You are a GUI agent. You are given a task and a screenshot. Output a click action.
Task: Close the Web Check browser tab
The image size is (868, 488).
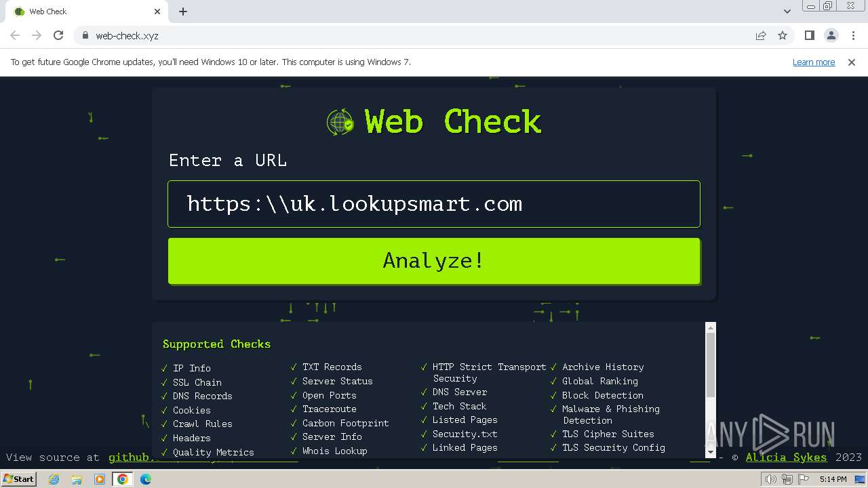click(157, 12)
